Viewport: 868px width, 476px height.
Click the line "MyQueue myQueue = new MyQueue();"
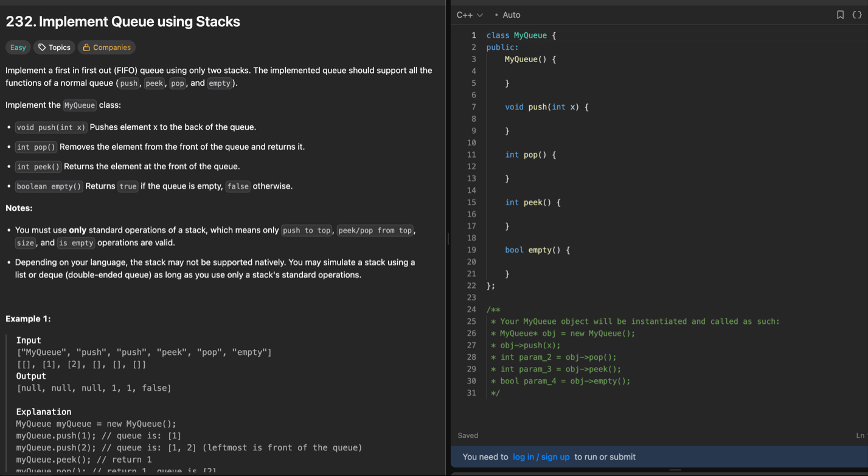96,424
